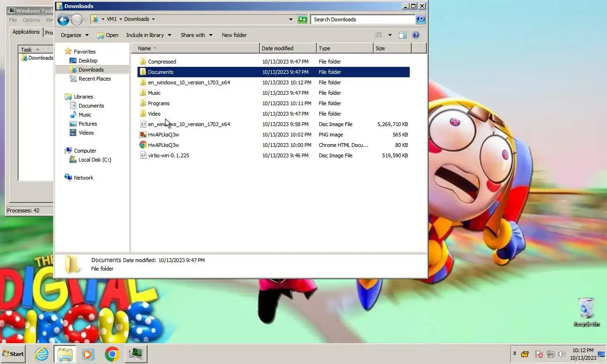Viewport: 607px width, 364px height.
Task: Click the Search Downloads field
Action: [363, 19]
